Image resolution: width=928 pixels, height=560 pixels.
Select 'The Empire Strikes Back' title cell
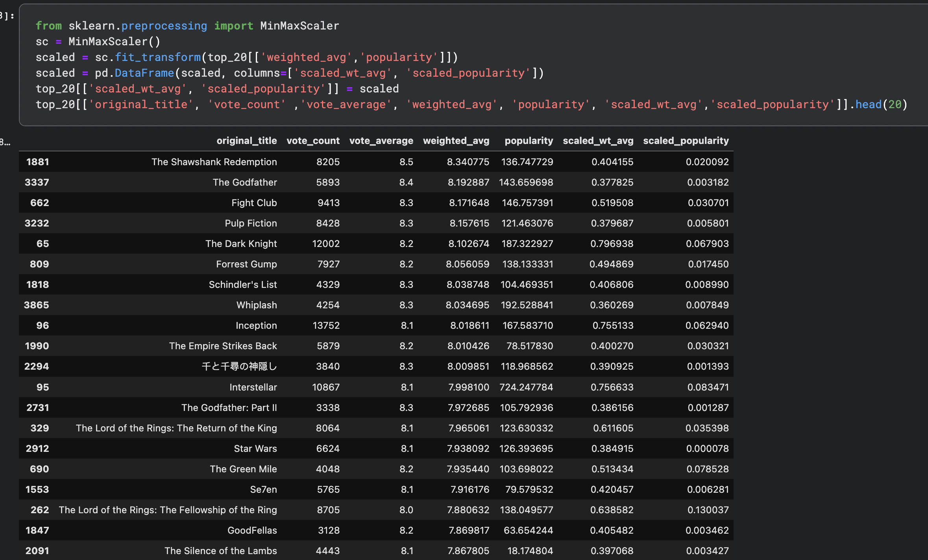pos(223,346)
